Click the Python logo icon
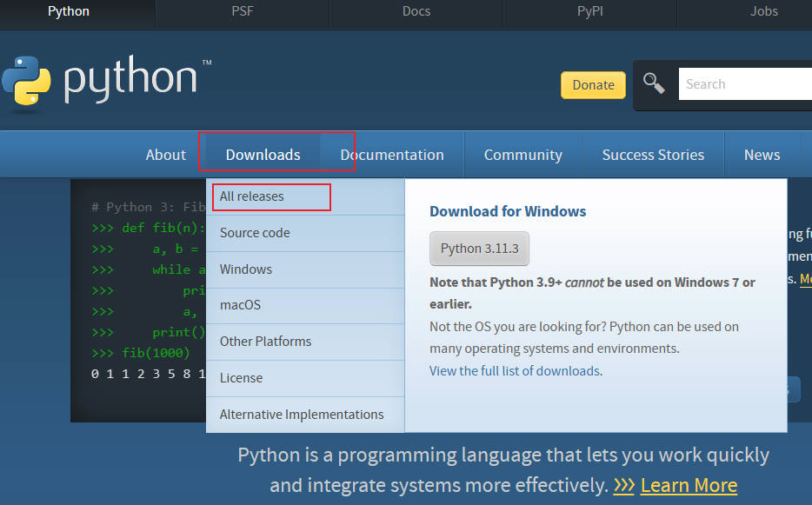The height and width of the screenshot is (505, 812). pyautogui.click(x=26, y=82)
